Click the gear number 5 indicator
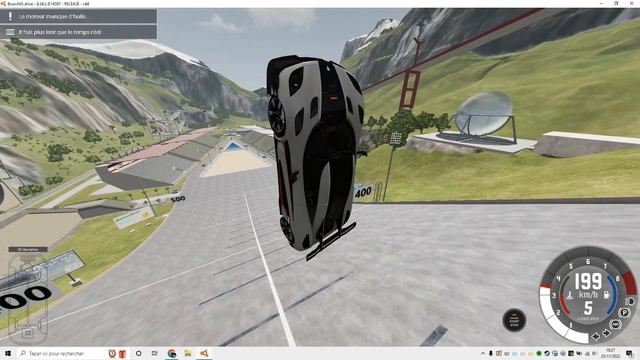The height and width of the screenshot is (360, 640). (x=588, y=308)
